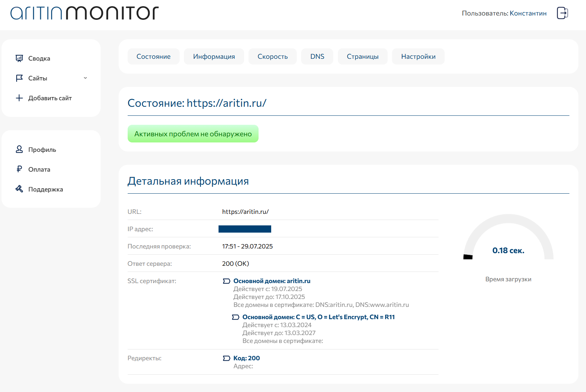586x392 pixels.
Task: Click the URL value https://aritin.ru/
Action: click(245, 212)
